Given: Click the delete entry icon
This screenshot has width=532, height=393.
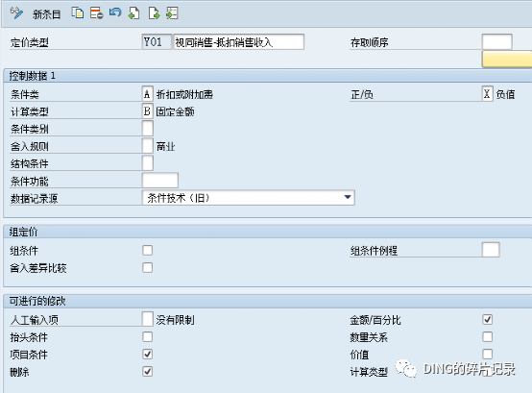Looking at the screenshot, I should 97,13.
